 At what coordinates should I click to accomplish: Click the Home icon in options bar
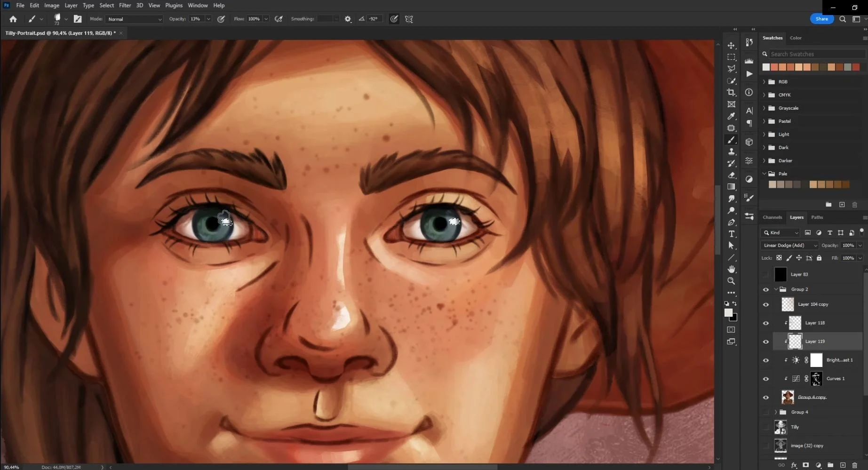click(x=13, y=19)
